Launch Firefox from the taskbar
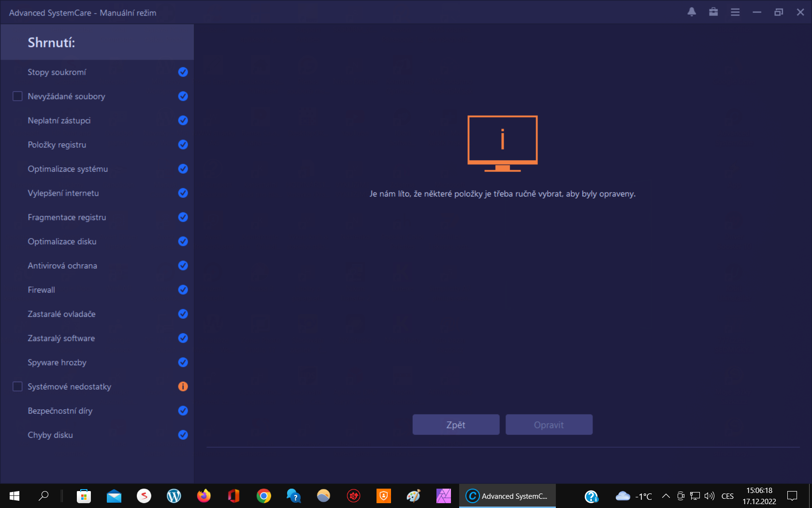 (x=204, y=496)
